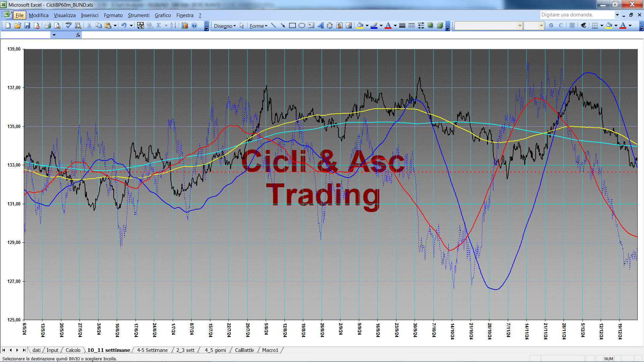
Task: Expand the Name Box dropdown arrow
Action: (54, 35)
